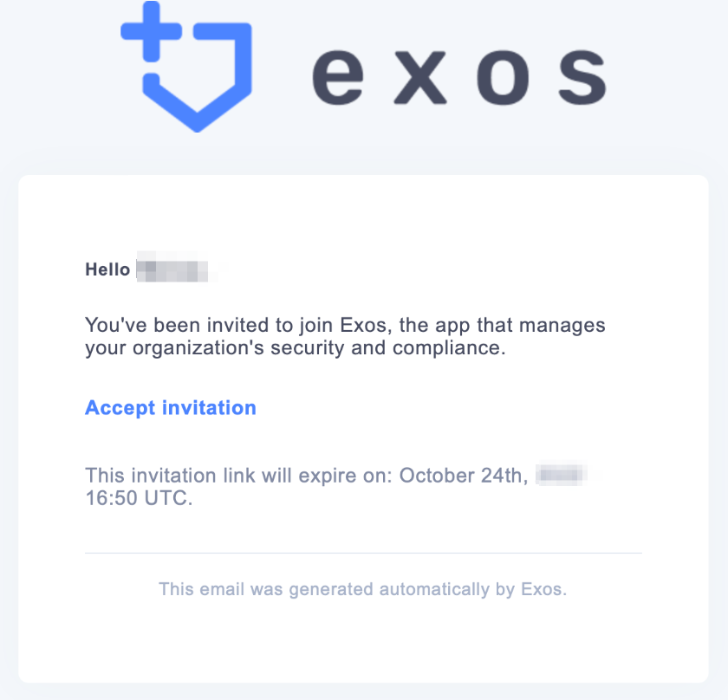Viewport: 728px width, 700px height.
Task: Select the blurred year after October 24th
Action: click(x=562, y=475)
